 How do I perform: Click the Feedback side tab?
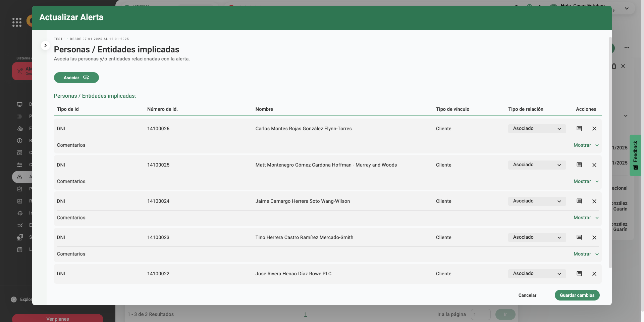pos(635,155)
